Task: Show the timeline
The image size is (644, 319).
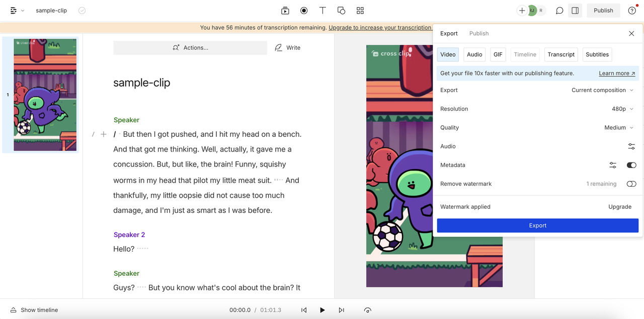Action: coord(34,310)
